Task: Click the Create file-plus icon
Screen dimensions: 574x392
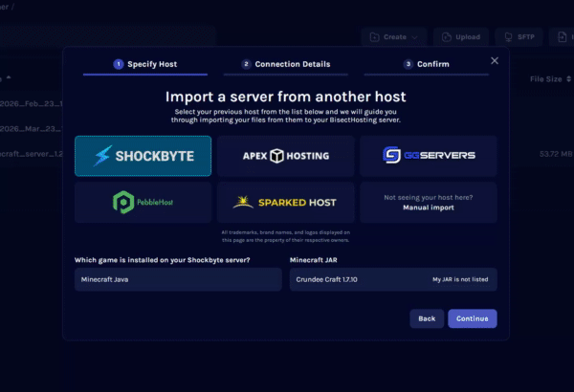Action: [374, 37]
